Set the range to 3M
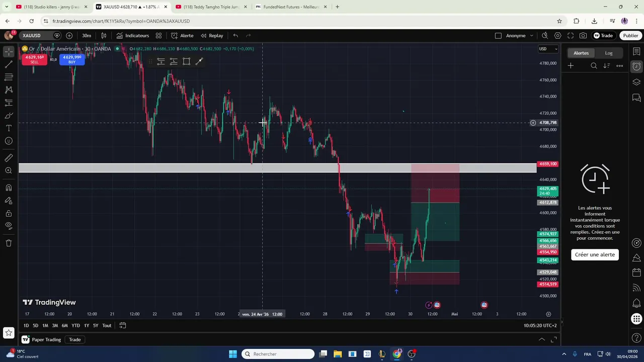The image size is (644, 362). coord(55,326)
